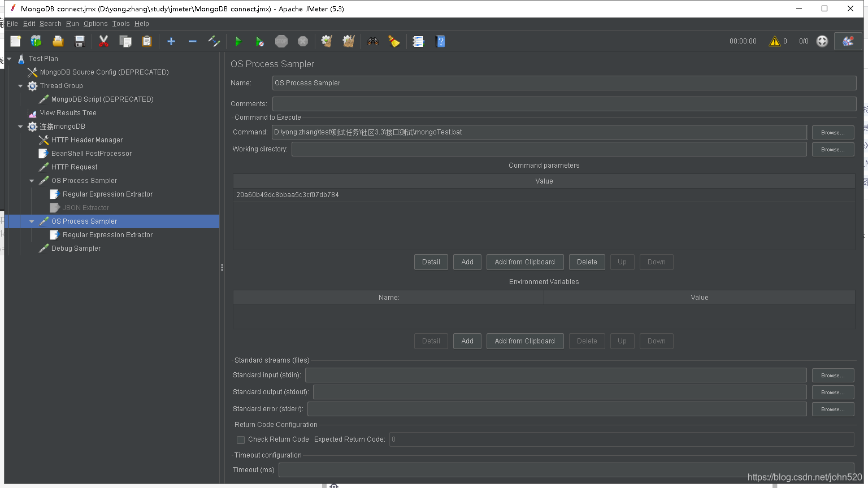Click the Shutdown test icon
This screenshot has height=488, width=868.
[303, 41]
